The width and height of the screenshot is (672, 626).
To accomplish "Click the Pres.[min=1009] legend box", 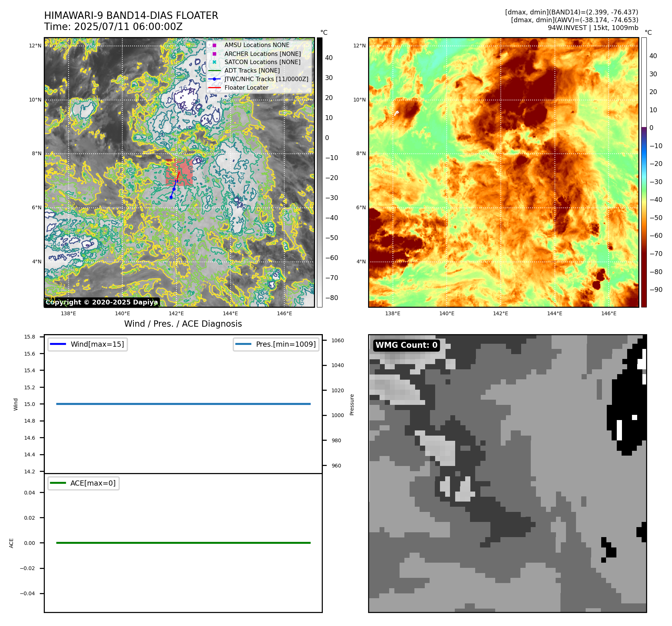I will coord(276,344).
